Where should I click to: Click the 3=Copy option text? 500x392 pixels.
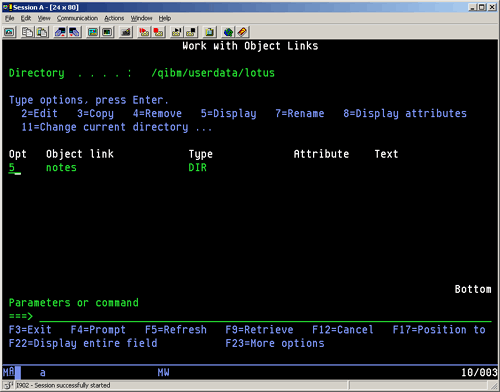click(95, 113)
